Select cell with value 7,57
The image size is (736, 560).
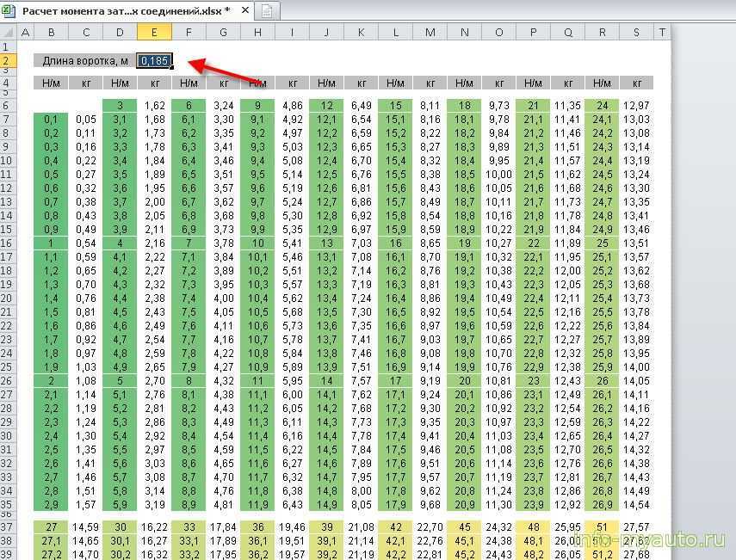click(x=361, y=381)
